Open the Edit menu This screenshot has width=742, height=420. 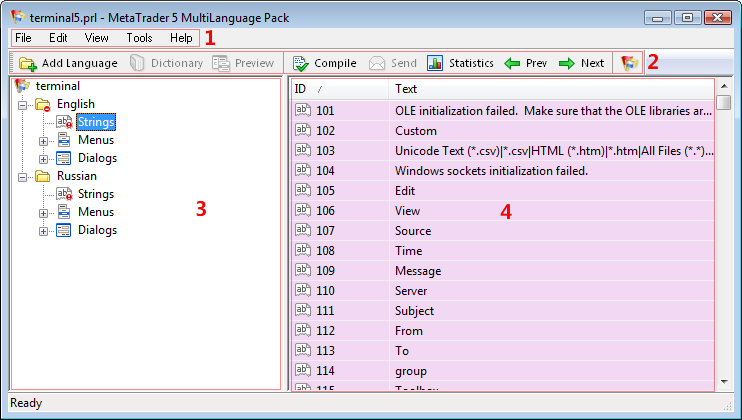[x=58, y=38]
